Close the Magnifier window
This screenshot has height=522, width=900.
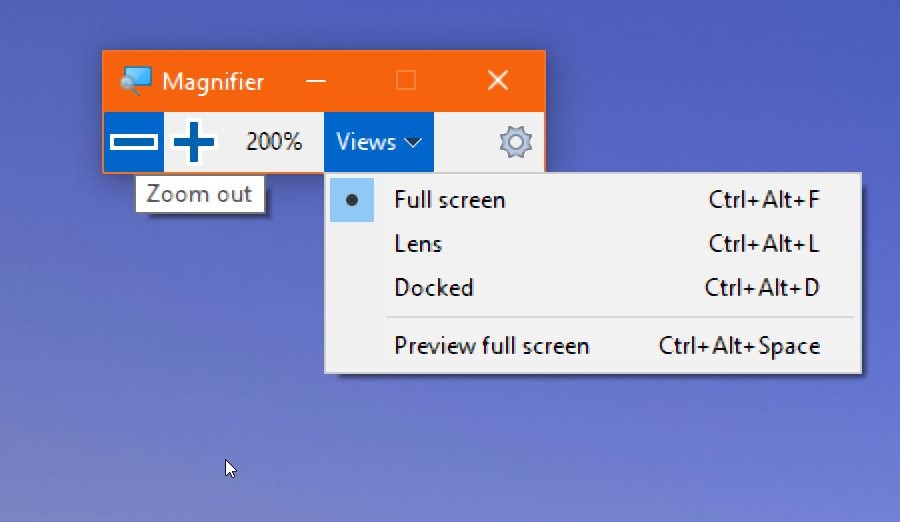coord(498,80)
